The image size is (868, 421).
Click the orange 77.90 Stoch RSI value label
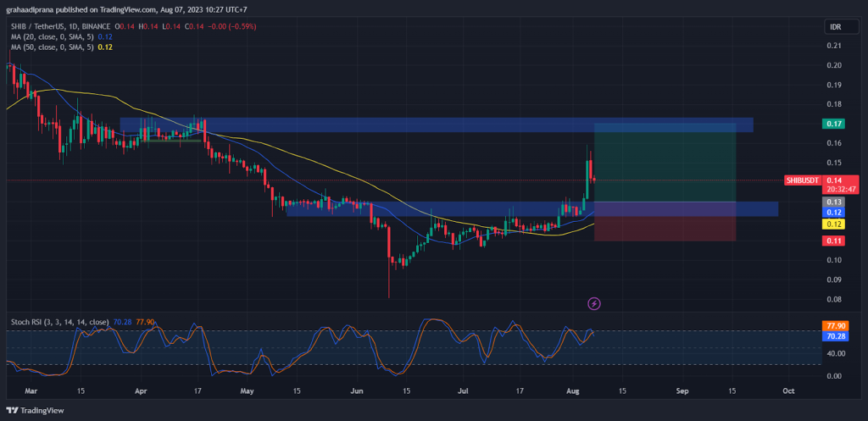pos(836,326)
